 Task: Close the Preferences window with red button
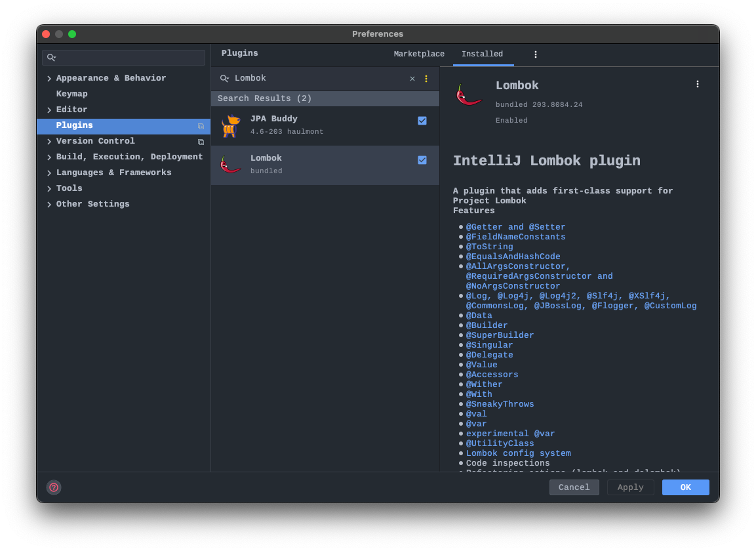click(47, 33)
